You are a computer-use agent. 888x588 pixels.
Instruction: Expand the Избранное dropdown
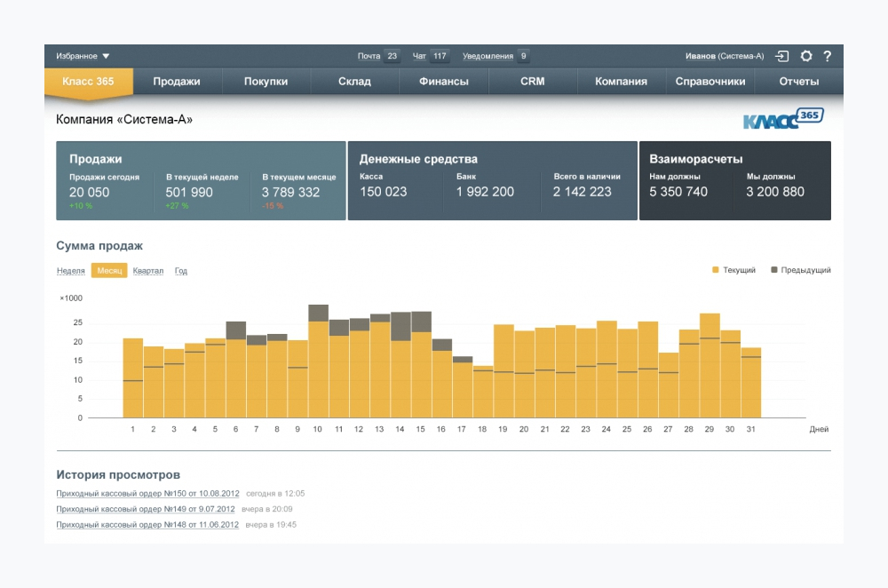(x=83, y=56)
